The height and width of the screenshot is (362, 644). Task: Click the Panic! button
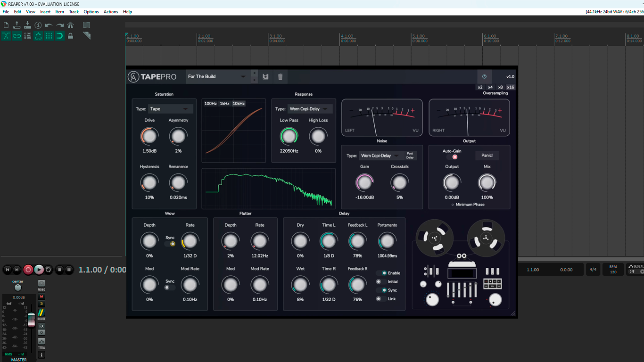click(487, 156)
